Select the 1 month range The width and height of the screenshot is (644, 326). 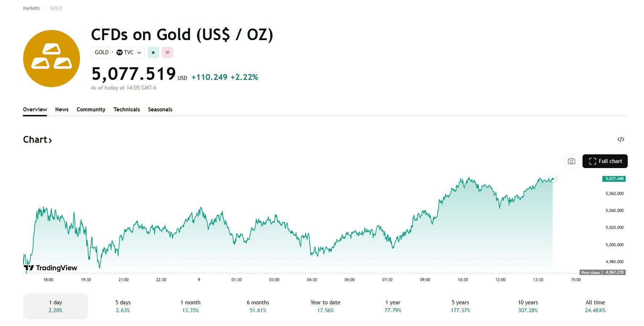pos(190,306)
